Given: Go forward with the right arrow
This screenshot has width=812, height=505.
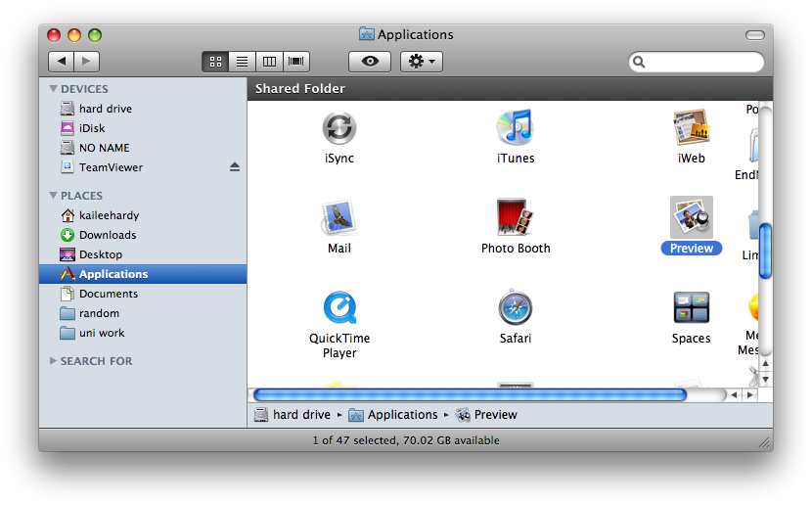Looking at the screenshot, I should click(x=86, y=61).
